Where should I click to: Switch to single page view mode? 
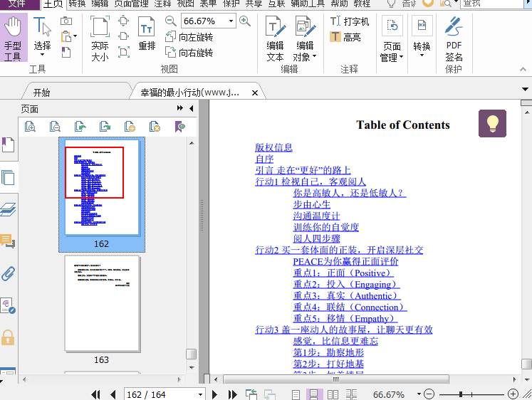point(296,394)
